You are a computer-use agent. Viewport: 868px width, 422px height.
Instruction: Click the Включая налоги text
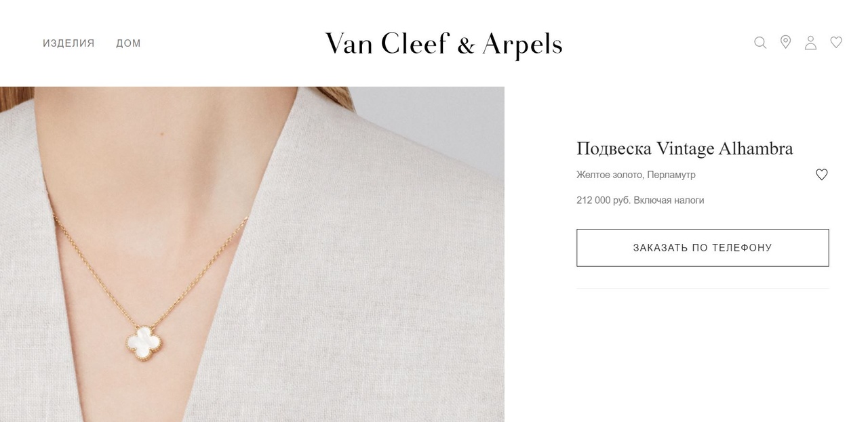(x=669, y=201)
